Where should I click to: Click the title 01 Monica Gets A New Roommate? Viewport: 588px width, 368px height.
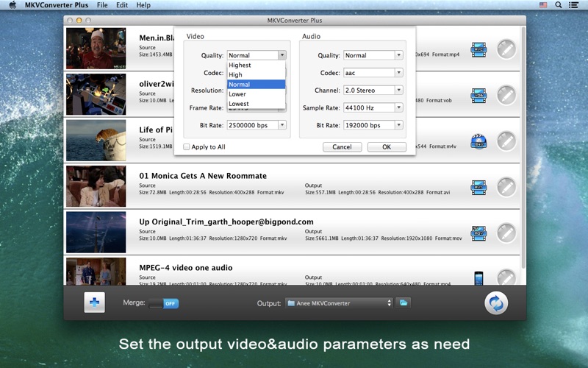coord(203,176)
